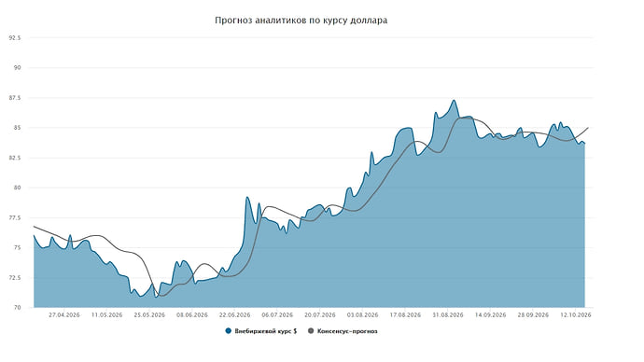This screenshot has height=362, width=644.
Task: Select the 14.09.2026 date axis label
Action: point(490,315)
